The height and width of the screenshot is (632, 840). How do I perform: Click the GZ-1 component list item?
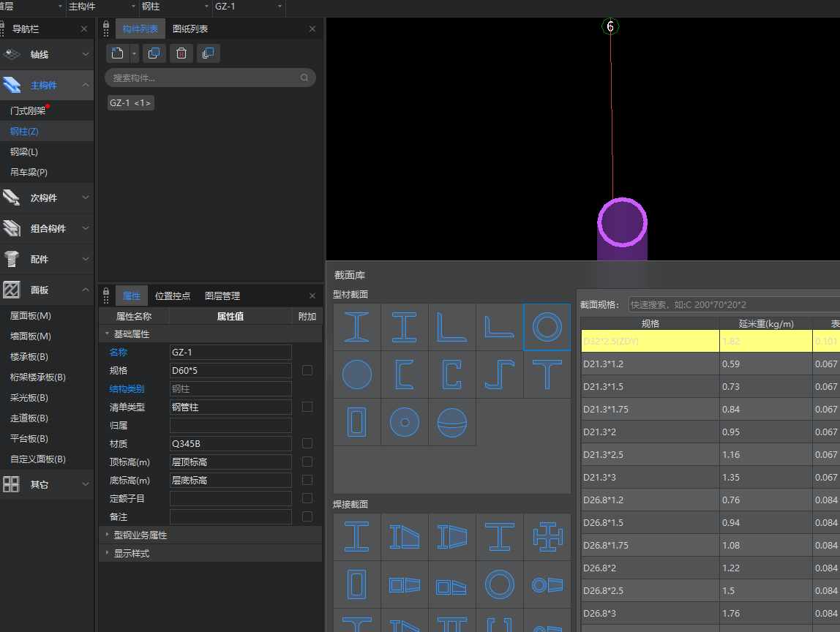[x=130, y=103]
